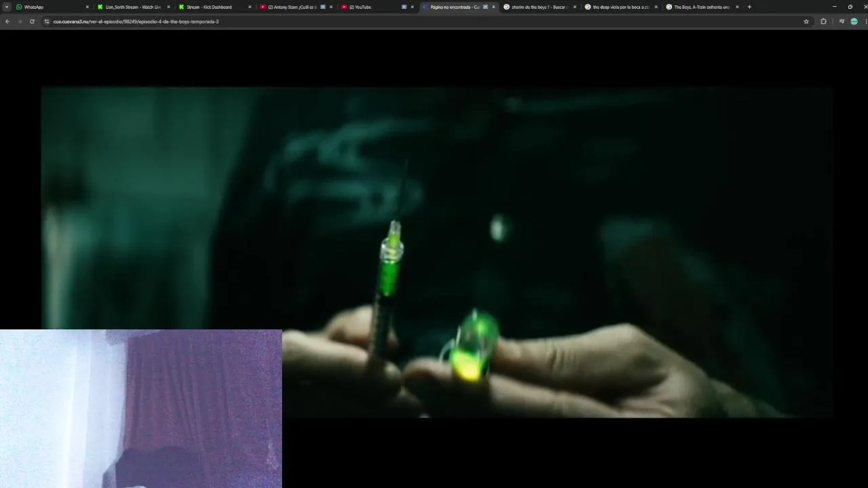Close the Antony Starr YouTube tab
868x488 pixels.
(331, 7)
